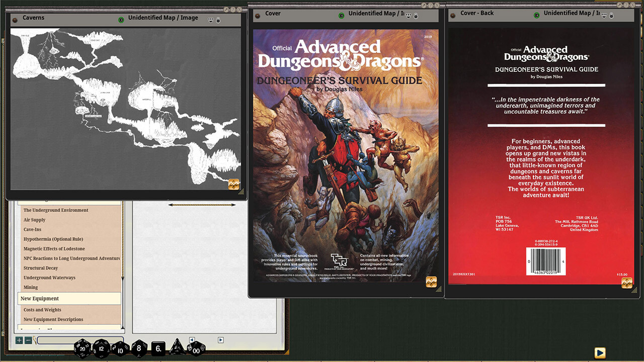Image resolution: width=644 pixels, height=362 pixels.
Task: Open image toolbar on Cover image
Action: [431, 282]
